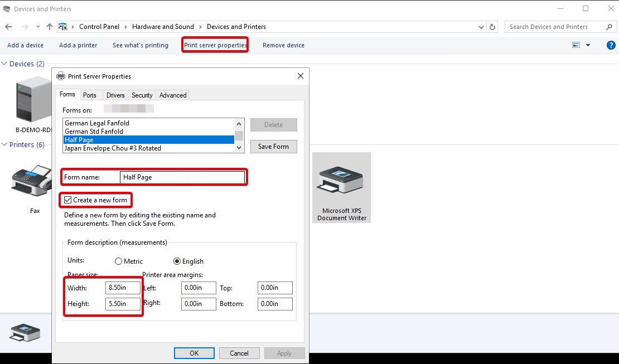The width and height of the screenshot is (619, 364).
Task: Go back using the back arrow
Action: (x=8, y=27)
